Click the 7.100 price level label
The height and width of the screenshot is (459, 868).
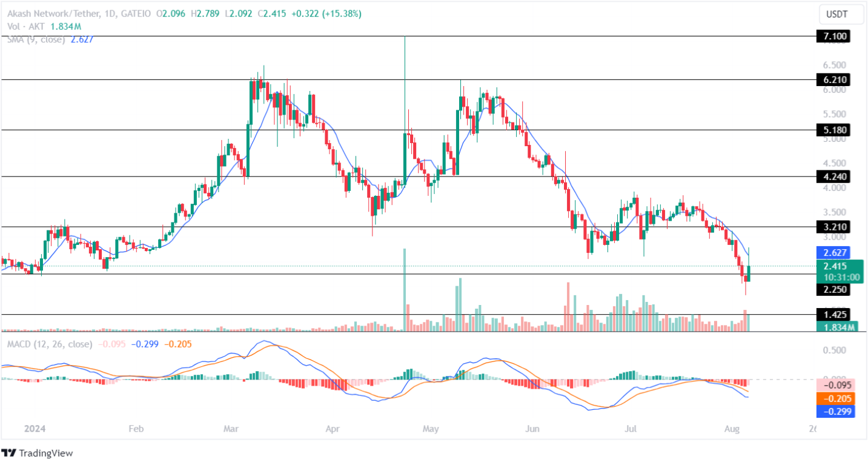coord(832,36)
